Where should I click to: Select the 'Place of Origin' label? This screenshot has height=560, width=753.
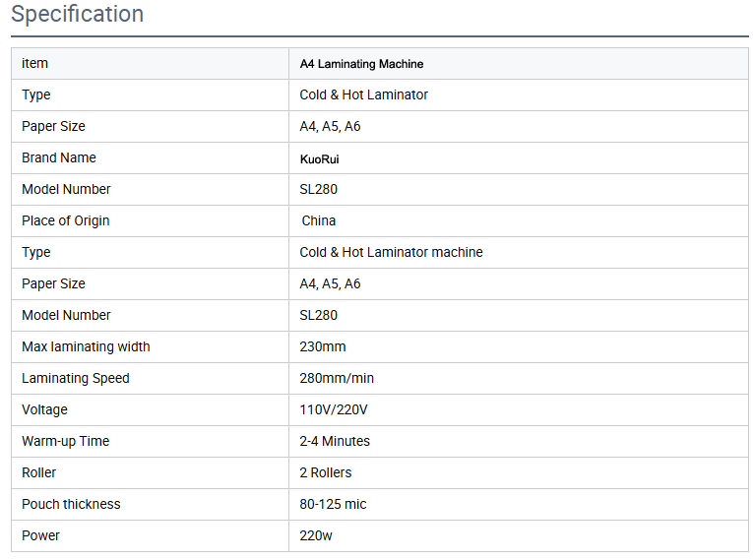[x=66, y=221]
